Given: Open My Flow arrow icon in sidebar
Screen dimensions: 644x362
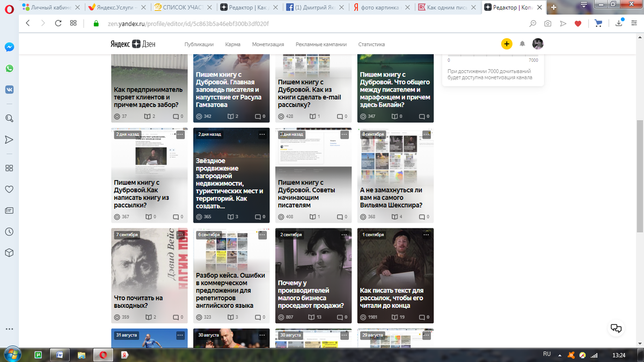Looking at the screenshot, I should [x=9, y=139].
